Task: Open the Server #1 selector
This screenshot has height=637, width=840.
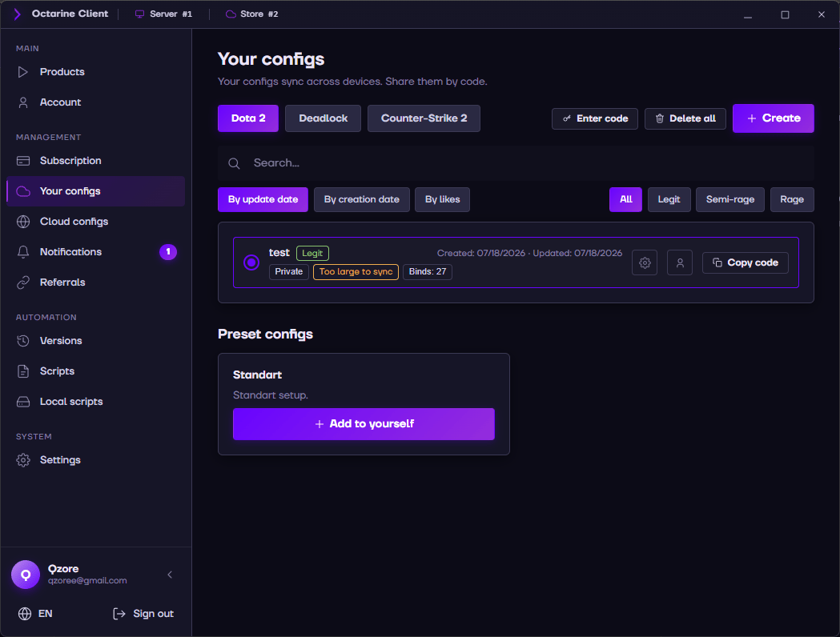Action: pos(163,14)
